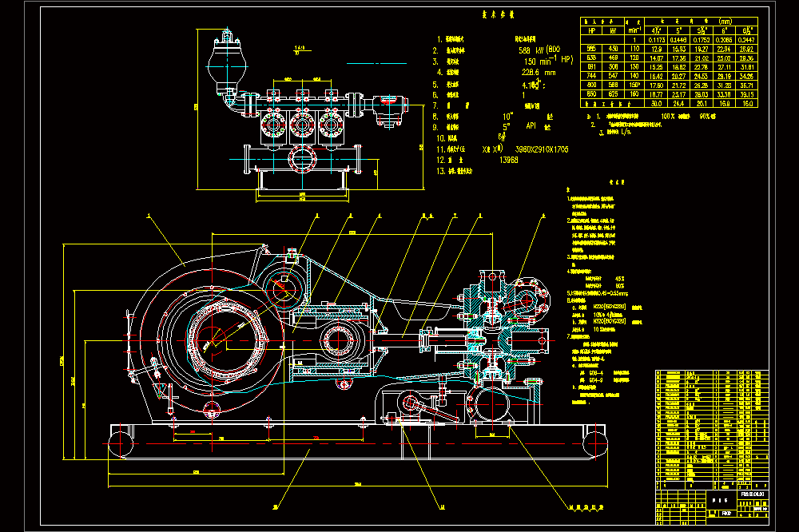The height and width of the screenshot is (532, 799).
Task: Select the crosshead pin circle in the side view
Action: tap(337, 339)
